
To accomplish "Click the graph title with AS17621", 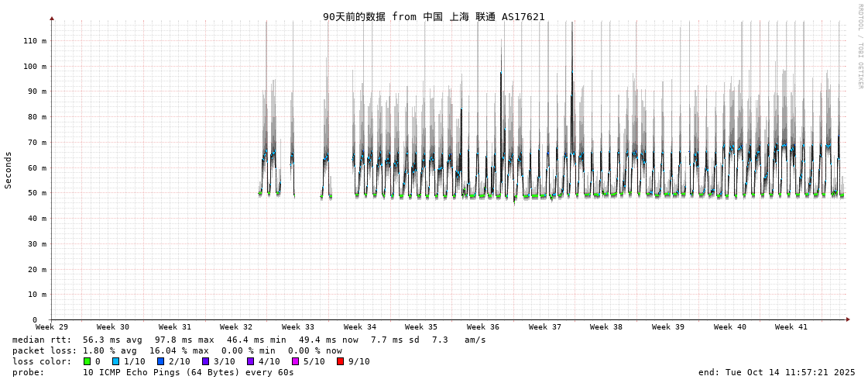I will [x=434, y=16].
